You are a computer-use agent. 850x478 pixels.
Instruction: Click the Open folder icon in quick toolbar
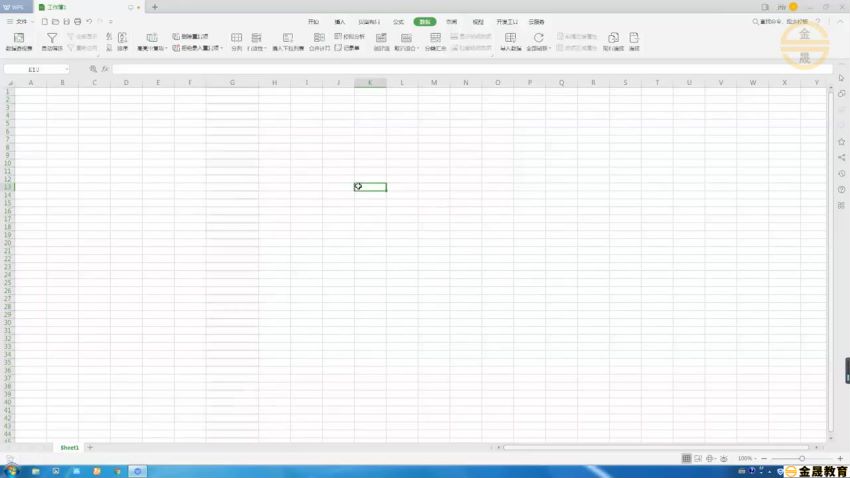tap(56, 22)
